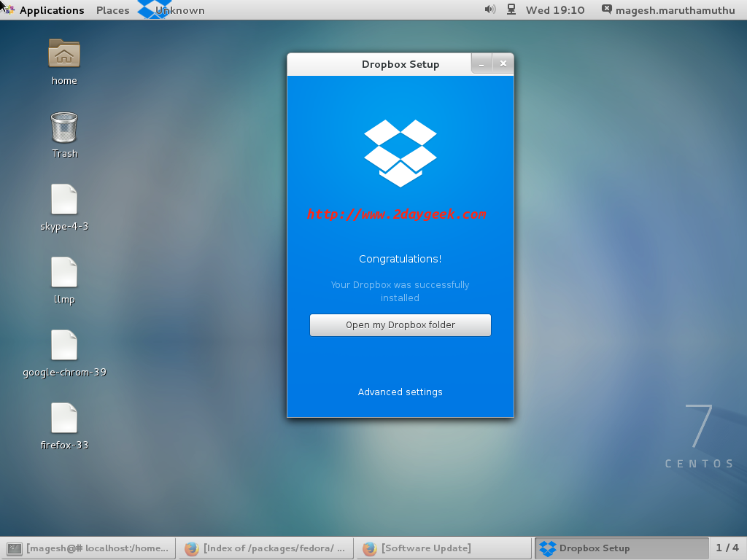The width and height of the screenshot is (747, 560).
Task: Open the Places menu
Action: [112, 10]
